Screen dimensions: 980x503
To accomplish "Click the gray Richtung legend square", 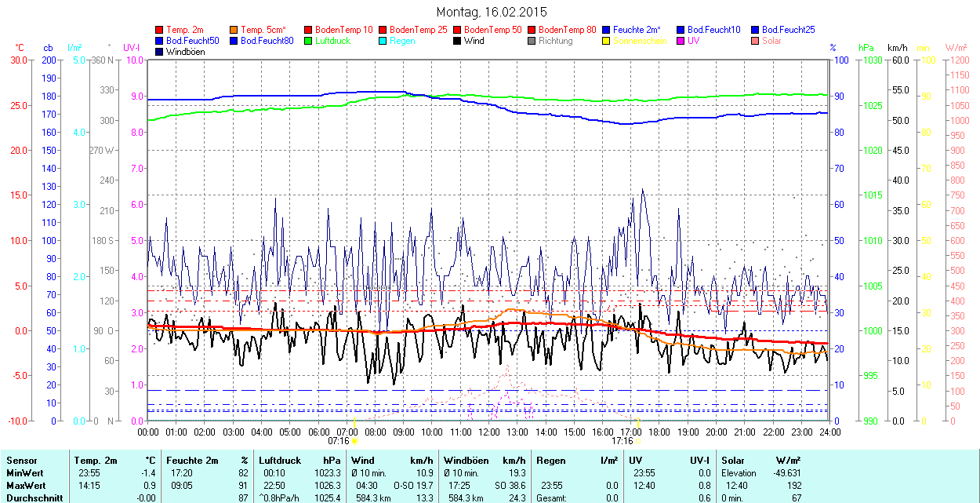I will click(x=532, y=41).
